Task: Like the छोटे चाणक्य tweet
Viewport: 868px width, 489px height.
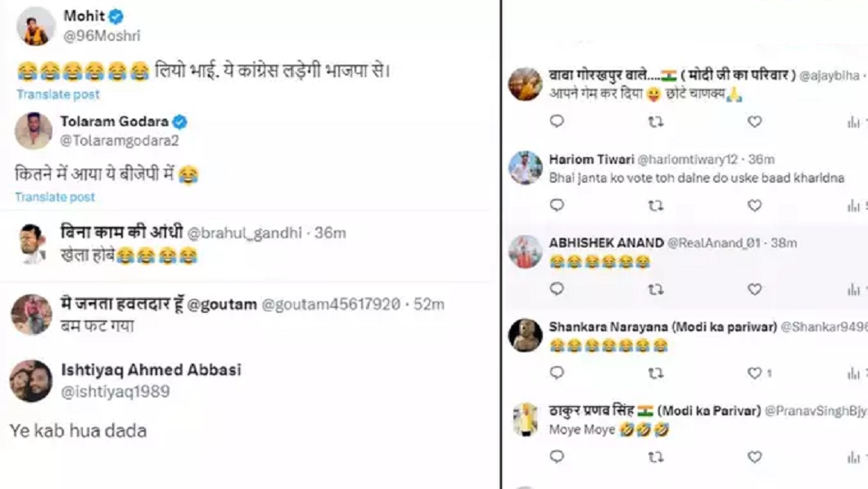Action: pyautogui.click(x=754, y=121)
